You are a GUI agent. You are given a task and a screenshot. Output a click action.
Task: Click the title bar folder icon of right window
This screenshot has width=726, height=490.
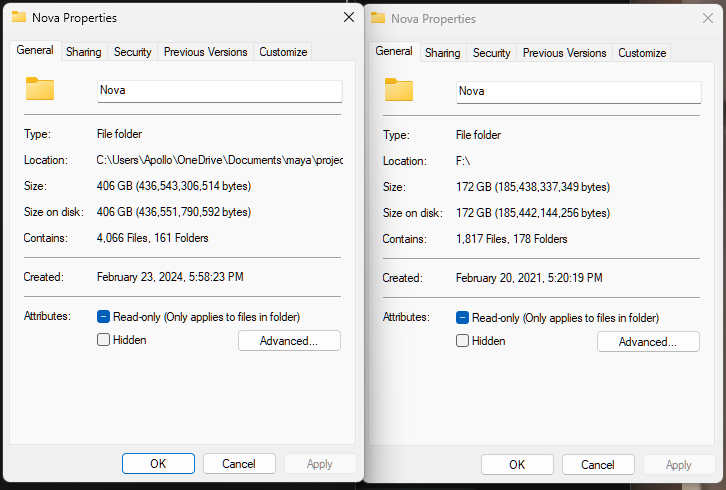379,18
